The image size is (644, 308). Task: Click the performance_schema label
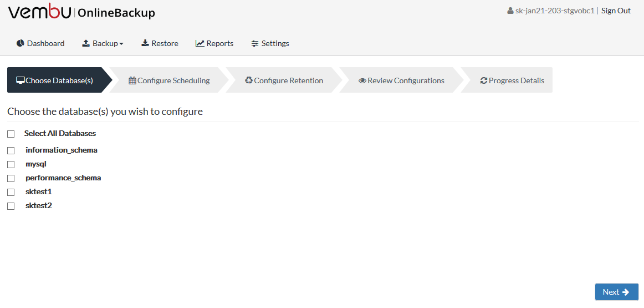(63, 178)
